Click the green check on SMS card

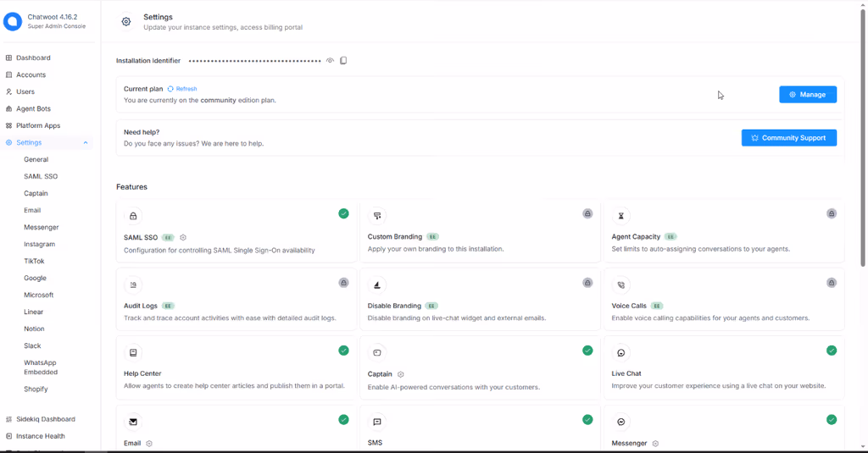click(587, 420)
